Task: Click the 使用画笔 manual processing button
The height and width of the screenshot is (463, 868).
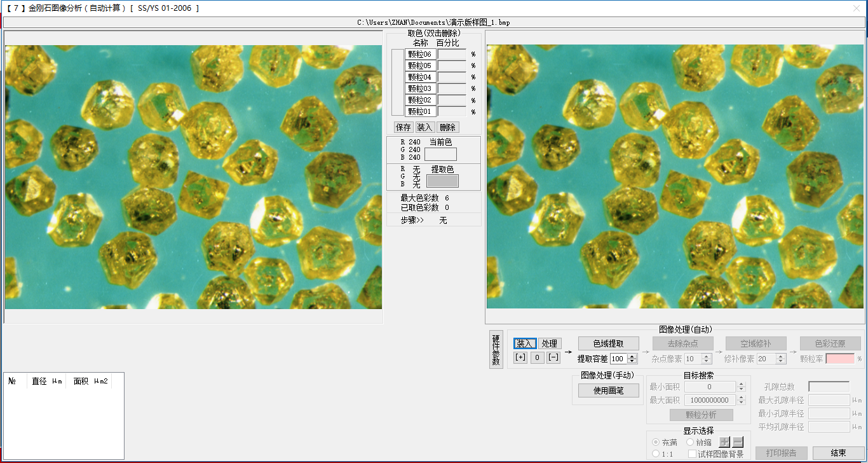Action: click(x=609, y=390)
